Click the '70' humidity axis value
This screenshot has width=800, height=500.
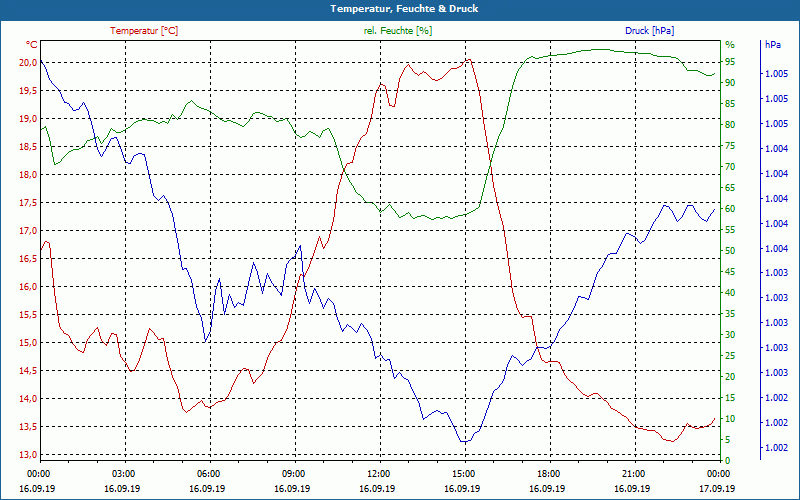click(730, 167)
